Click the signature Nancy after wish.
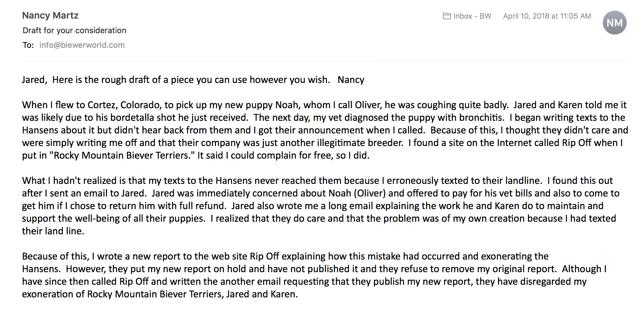Viewport: 644px width, 310px height. click(x=351, y=80)
